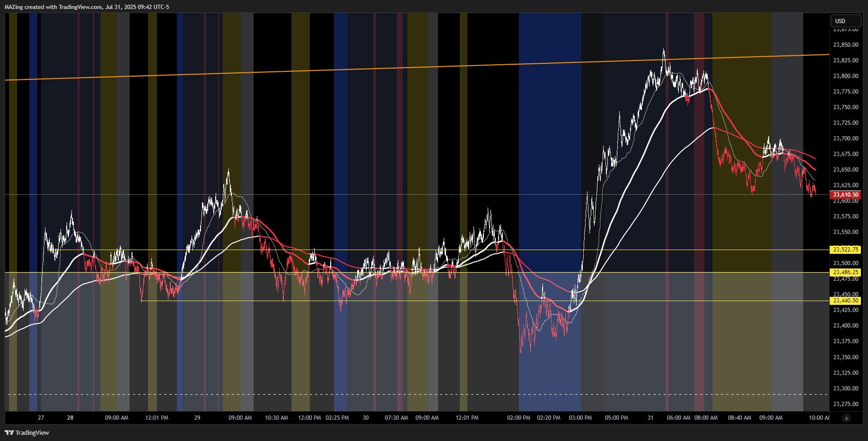Click the 23,800.00 price axis value
This screenshot has width=868, height=441.
click(846, 76)
